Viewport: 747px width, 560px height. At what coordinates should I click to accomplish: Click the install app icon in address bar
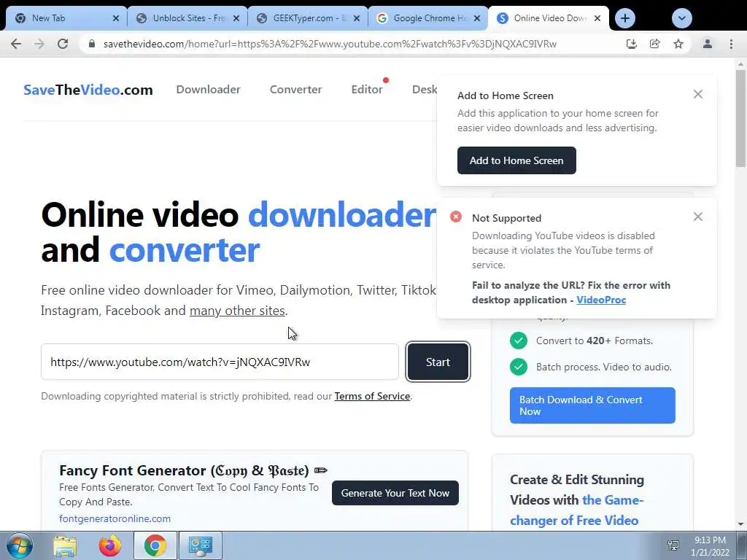pyautogui.click(x=631, y=44)
